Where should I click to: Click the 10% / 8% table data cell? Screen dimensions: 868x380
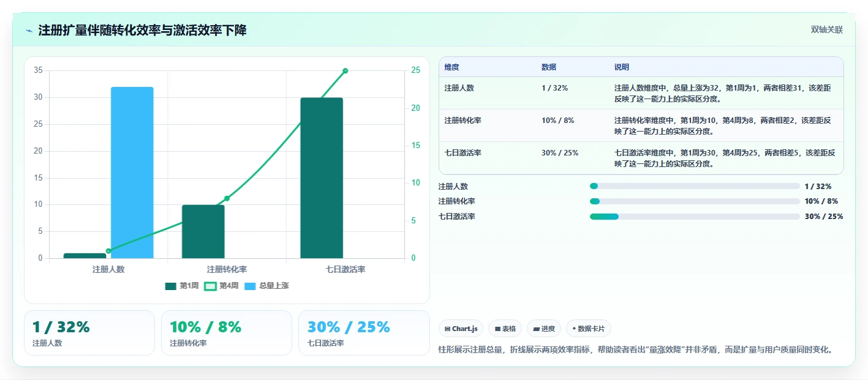click(558, 121)
